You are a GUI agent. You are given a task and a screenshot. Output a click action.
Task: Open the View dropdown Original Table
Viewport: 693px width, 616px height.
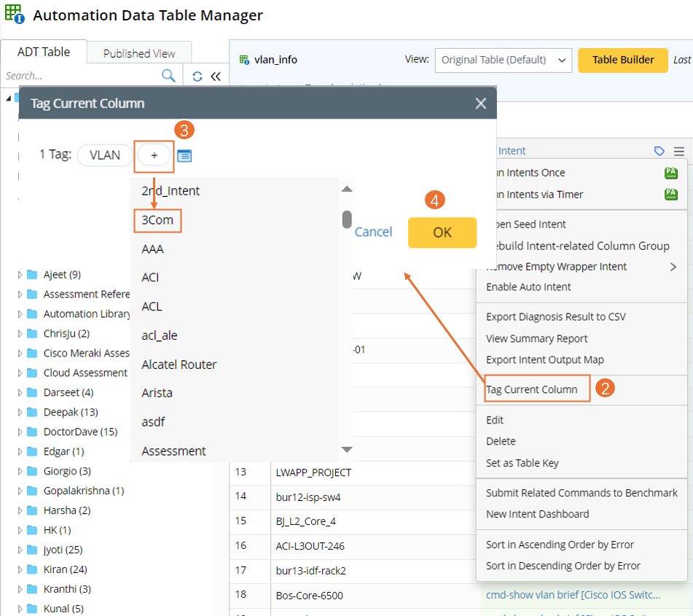coord(503,61)
